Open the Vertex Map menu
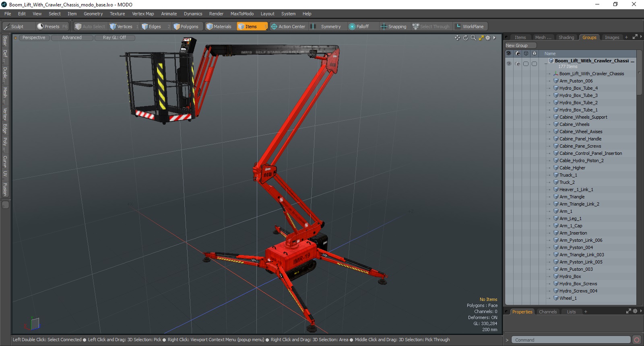The width and height of the screenshot is (644, 346). (x=143, y=14)
